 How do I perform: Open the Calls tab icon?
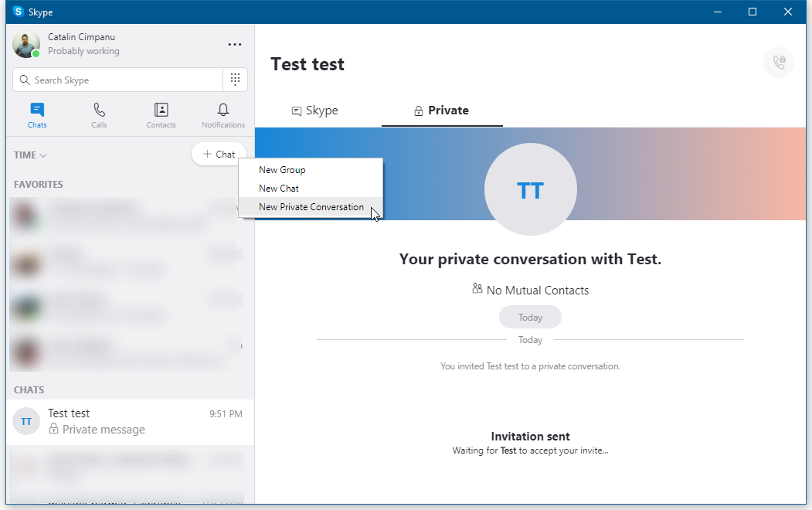point(99,110)
